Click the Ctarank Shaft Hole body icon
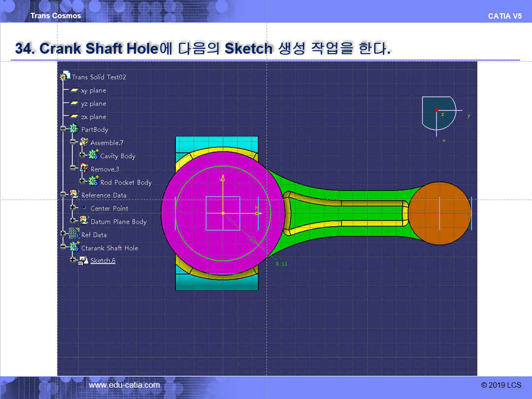This screenshot has height=399, width=532. click(75, 247)
